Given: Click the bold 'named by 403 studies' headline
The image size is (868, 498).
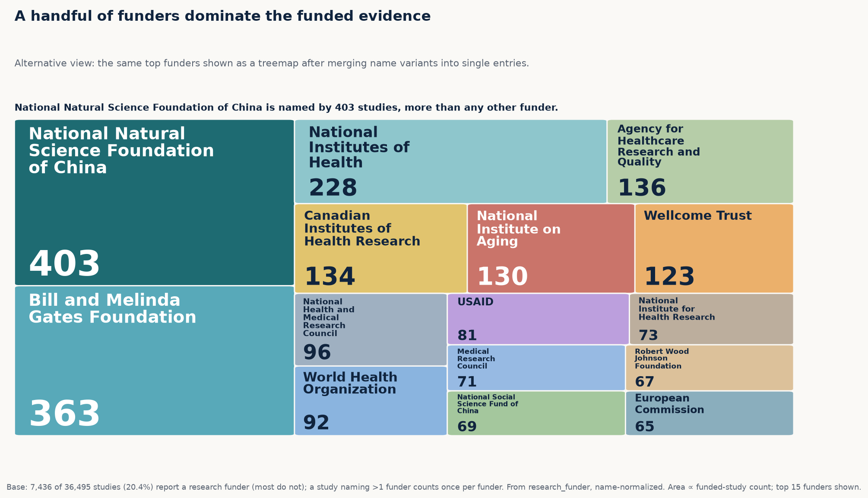Looking at the screenshot, I should (286, 108).
